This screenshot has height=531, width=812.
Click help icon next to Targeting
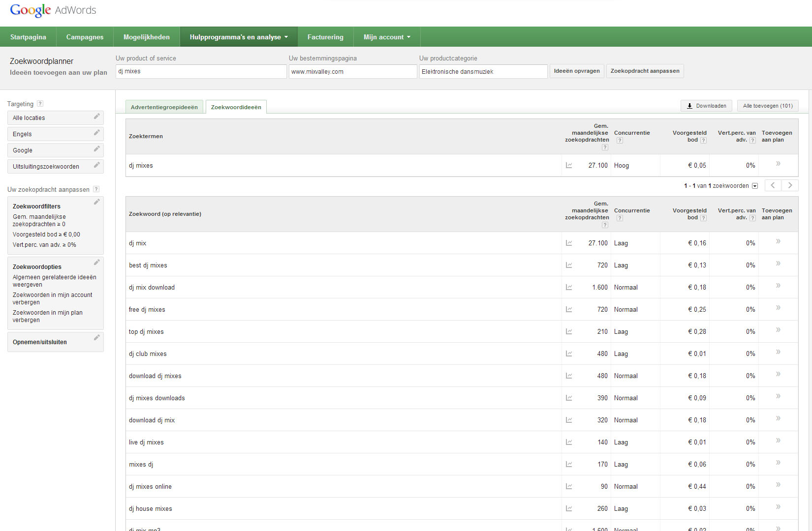click(40, 104)
